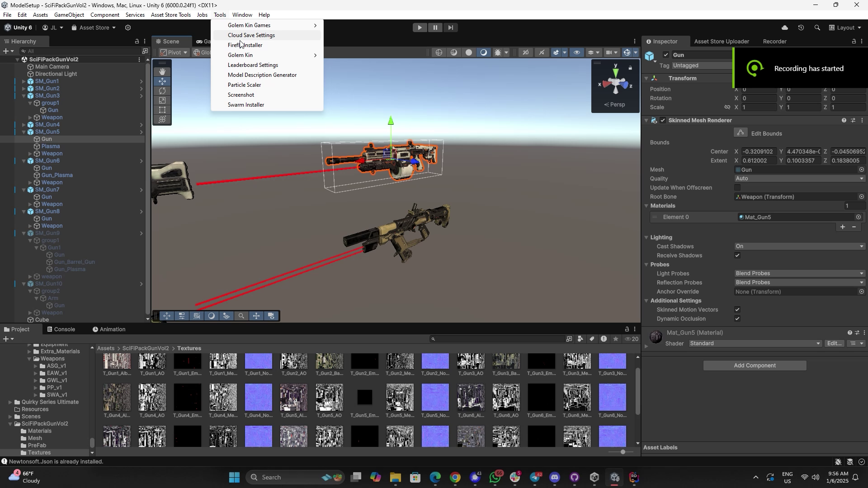868x488 pixels.
Task: Expand SM_Gun1 in Hierarchy
Action: tap(24, 81)
